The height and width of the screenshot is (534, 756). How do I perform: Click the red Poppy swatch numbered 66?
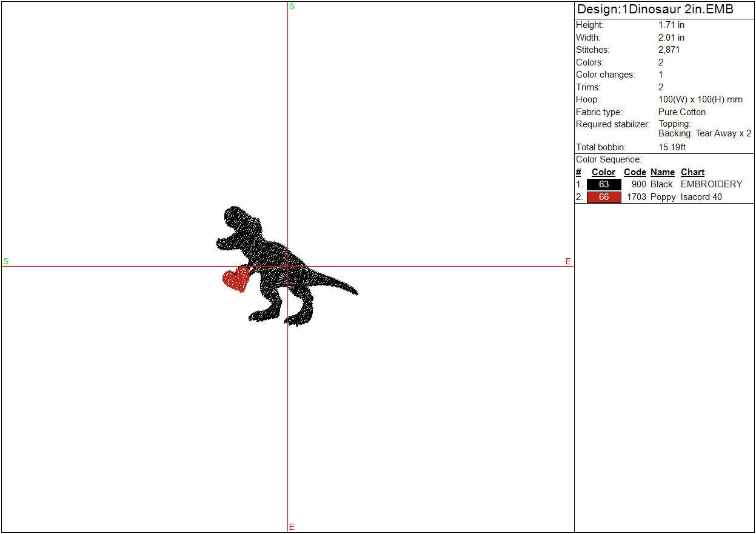pyautogui.click(x=603, y=197)
